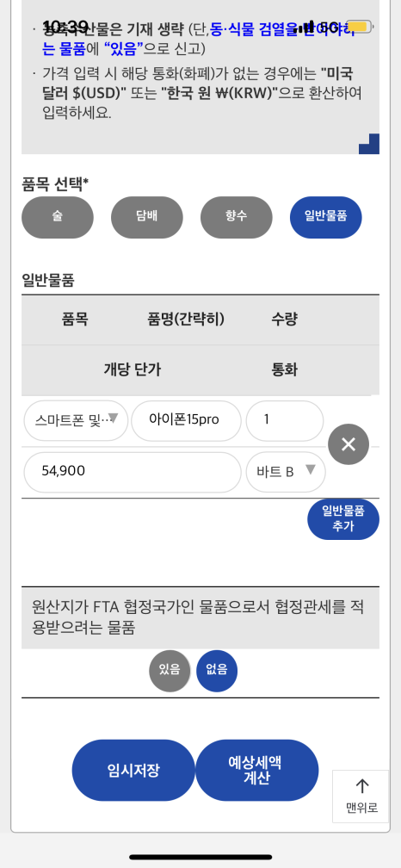This screenshot has width=401, height=868.
Task: Tap the battery icon in status bar
Action: click(x=359, y=26)
